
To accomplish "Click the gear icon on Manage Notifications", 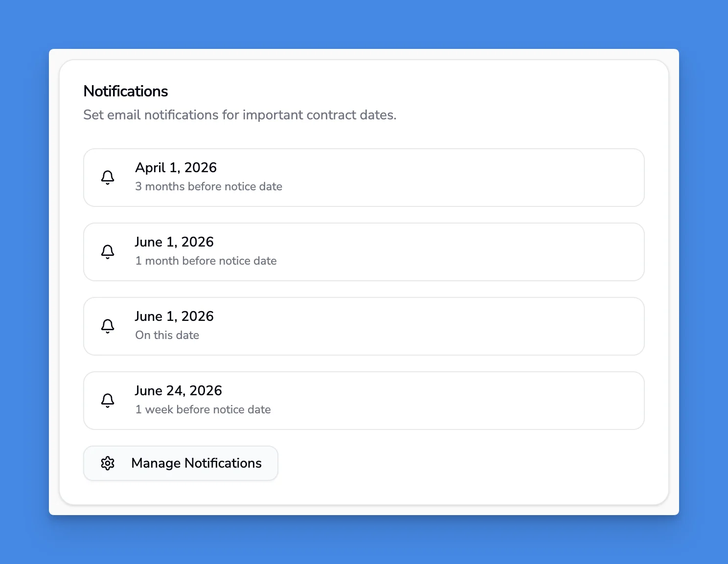I will pyautogui.click(x=108, y=463).
